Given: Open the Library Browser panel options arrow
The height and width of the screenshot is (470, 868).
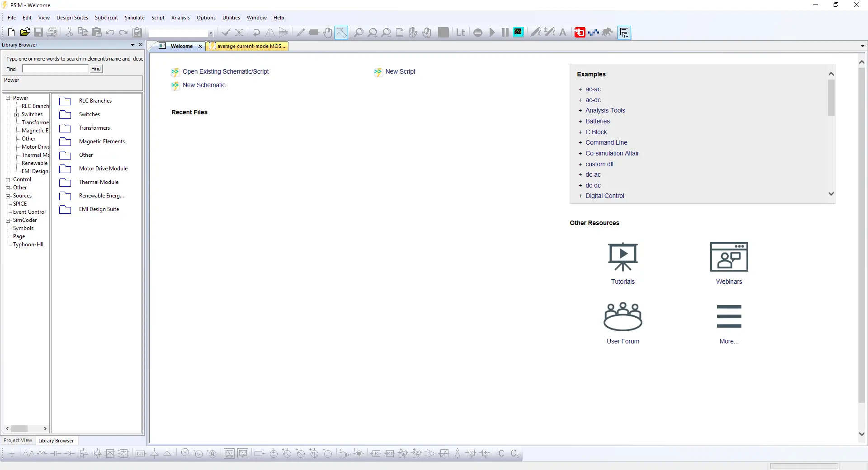Looking at the screenshot, I should (x=132, y=45).
